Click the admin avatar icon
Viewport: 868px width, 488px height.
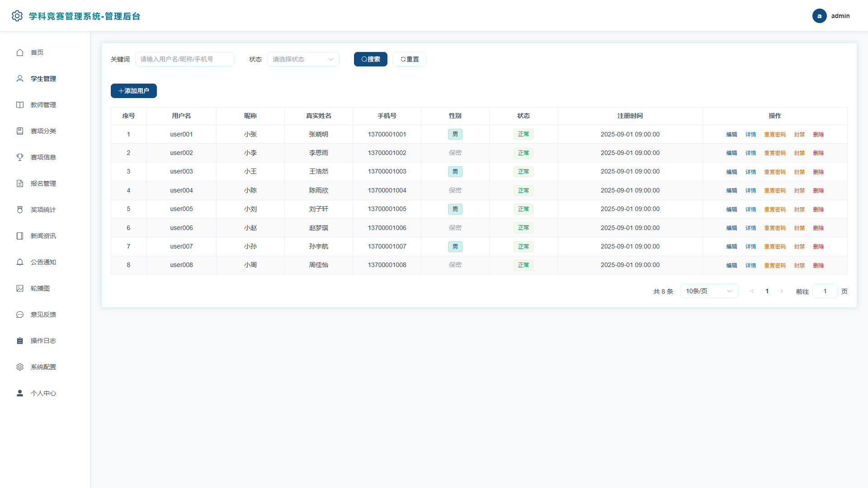pos(819,16)
